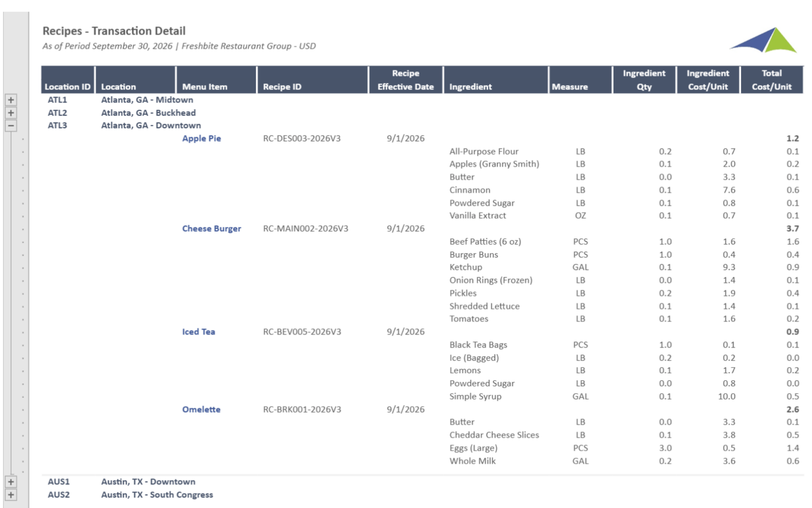The image size is (812, 508).
Task: Open the Omelette menu item link
Action: (x=201, y=409)
